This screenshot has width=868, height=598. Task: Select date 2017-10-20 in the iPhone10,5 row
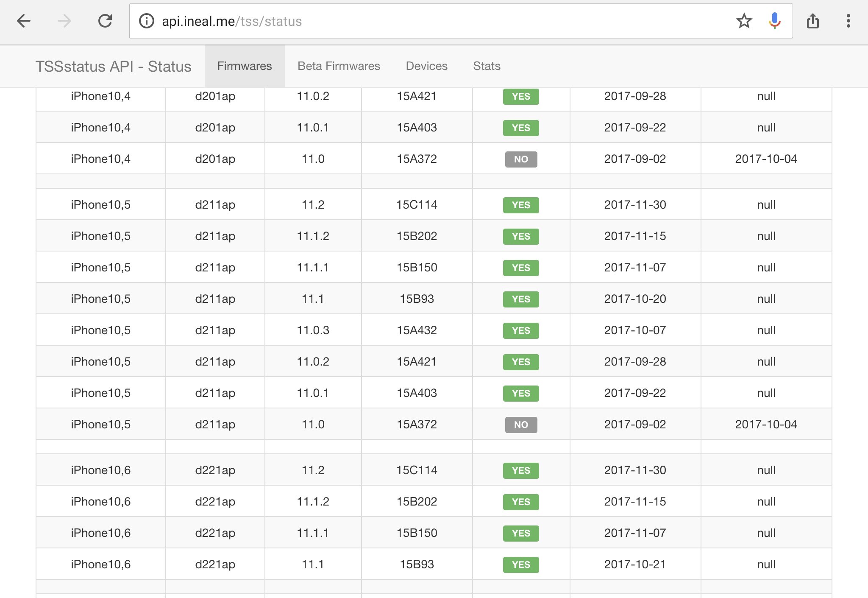pyautogui.click(x=635, y=299)
